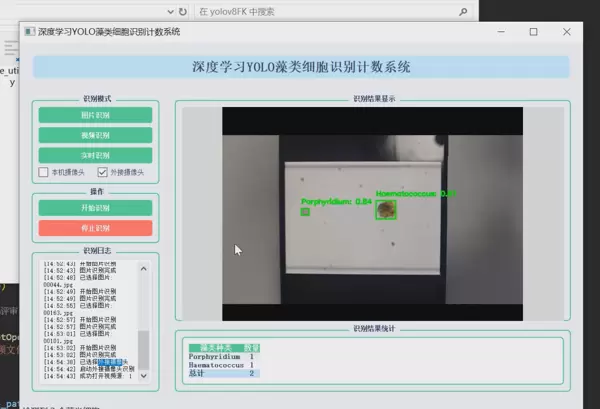Viewport: 600px width, 409px height.
Task: Click the yolov8FK search input field
Action: pos(320,12)
